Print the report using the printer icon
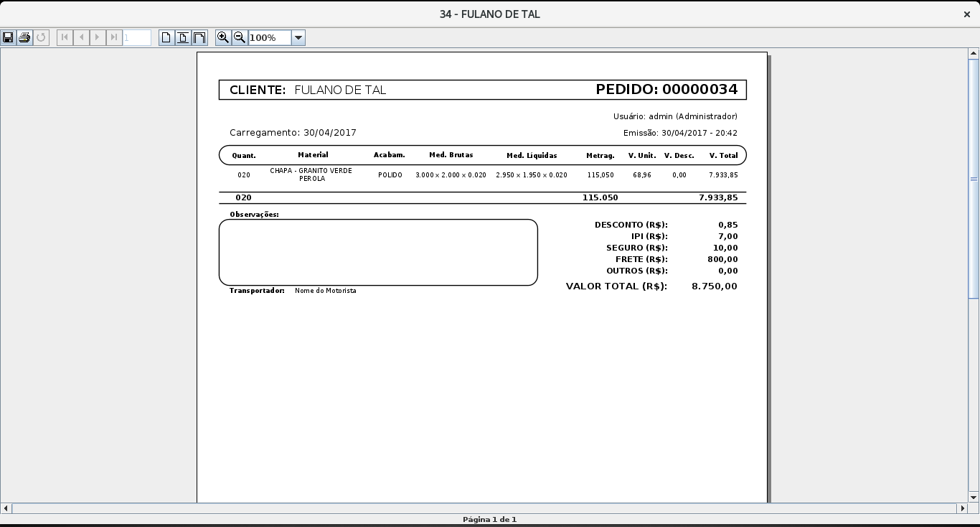The width and height of the screenshot is (980, 527). tap(24, 37)
